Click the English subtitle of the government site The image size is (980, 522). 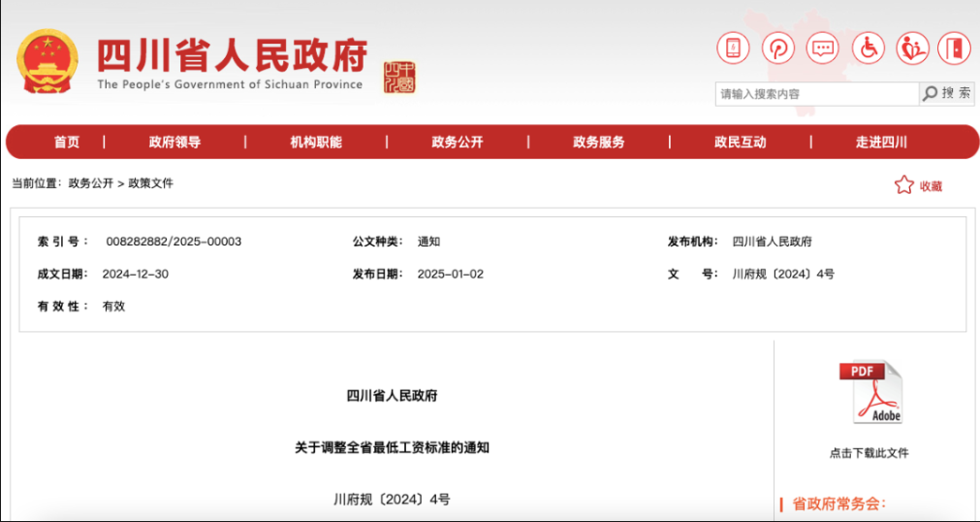(x=230, y=84)
